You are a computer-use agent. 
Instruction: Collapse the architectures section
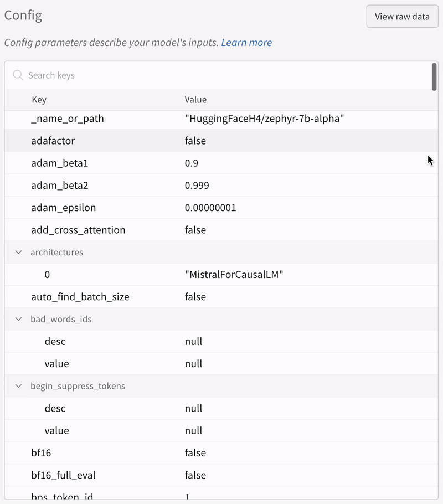[18, 252]
